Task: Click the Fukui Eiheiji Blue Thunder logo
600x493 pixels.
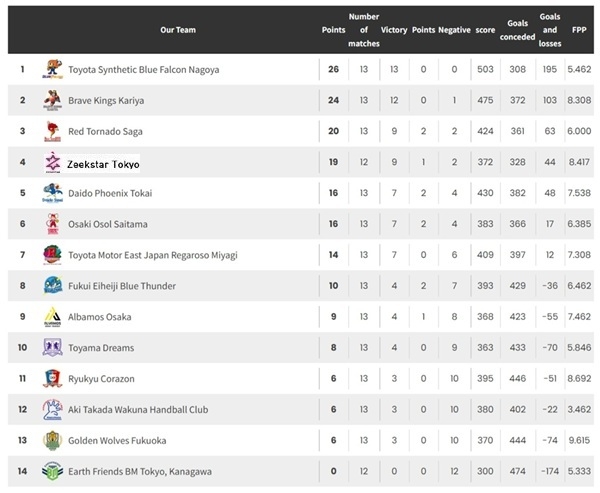Action: (52, 286)
